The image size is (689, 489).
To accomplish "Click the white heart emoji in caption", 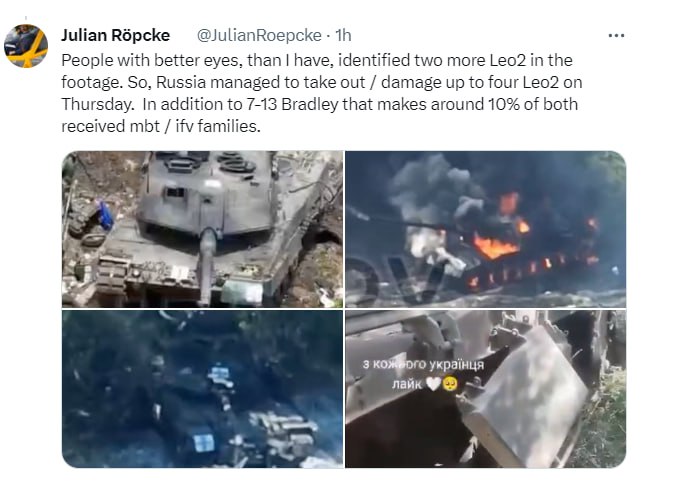I will pos(433,384).
